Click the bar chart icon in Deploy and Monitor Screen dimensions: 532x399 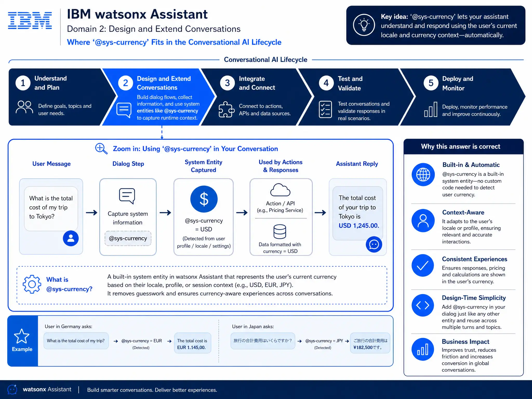(430, 109)
